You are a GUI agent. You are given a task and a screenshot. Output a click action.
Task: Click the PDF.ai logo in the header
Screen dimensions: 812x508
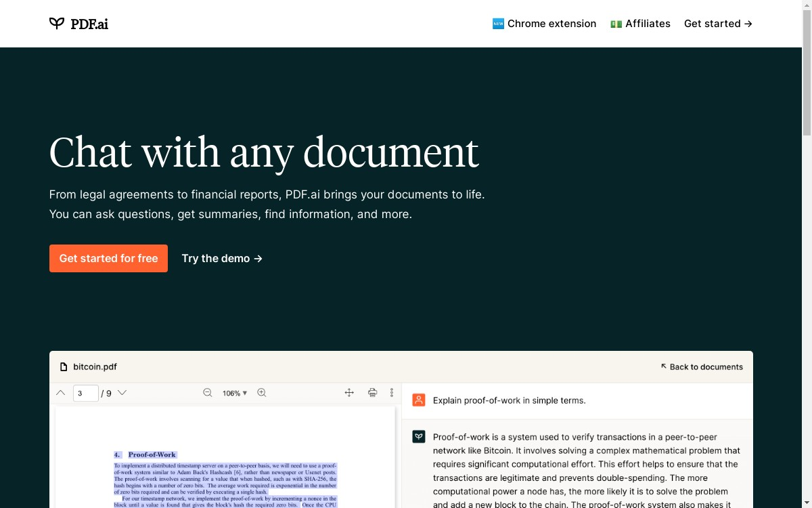point(78,23)
